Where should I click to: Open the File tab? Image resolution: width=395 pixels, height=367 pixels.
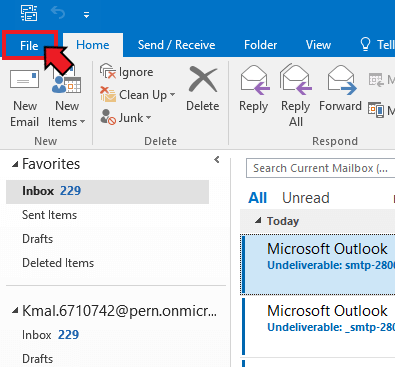click(29, 45)
